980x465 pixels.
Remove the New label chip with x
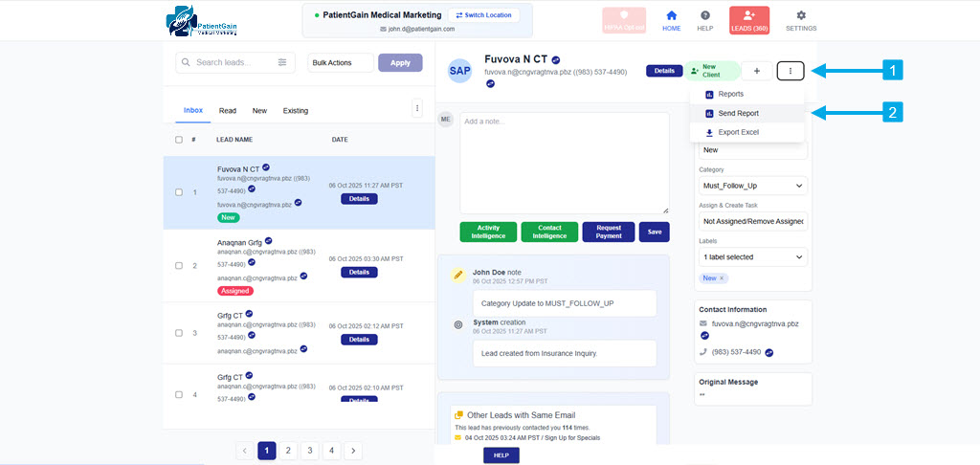(x=722, y=278)
